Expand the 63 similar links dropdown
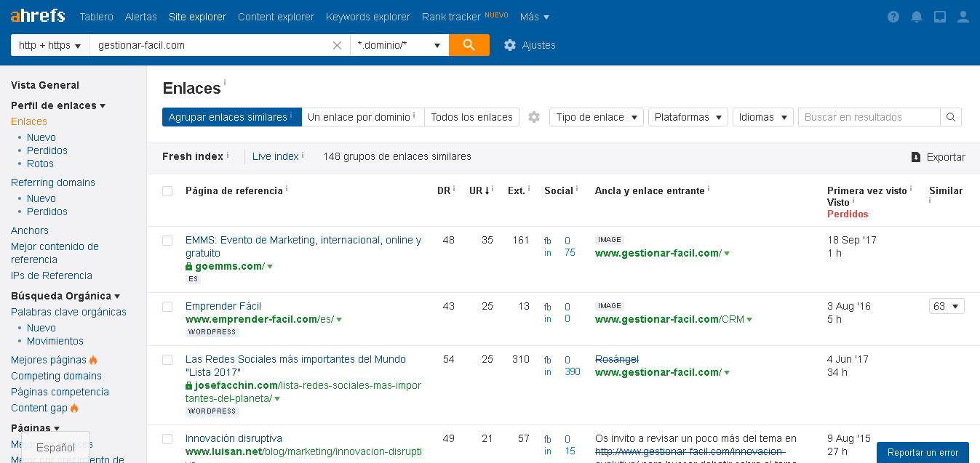Screen dimensions: 980x463 point(947,306)
